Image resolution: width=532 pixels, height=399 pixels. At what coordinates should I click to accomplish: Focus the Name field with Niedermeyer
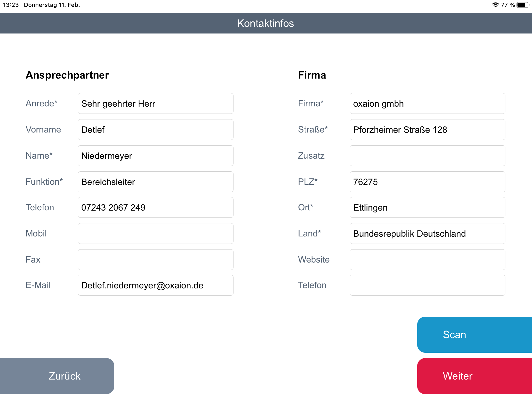coord(155,156)
